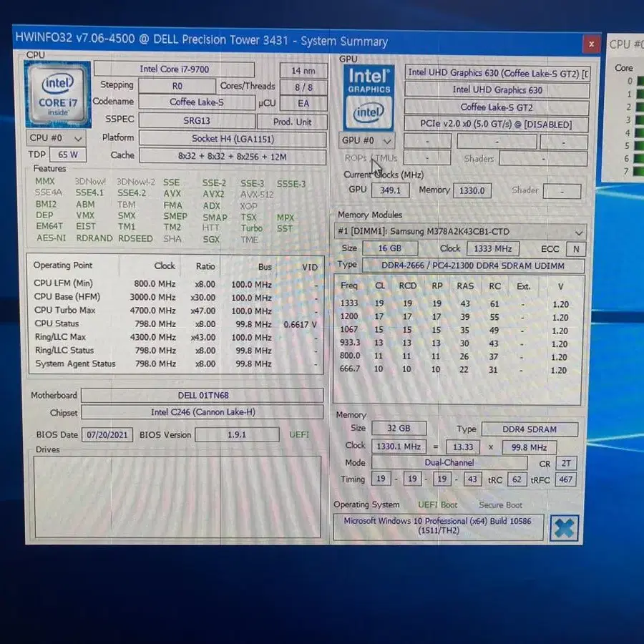The height and width of the screenshot is (644, 644).
Task: Click the cache 8x32 + 8x32 + 8x256 + 12M field
Action: 233,157
